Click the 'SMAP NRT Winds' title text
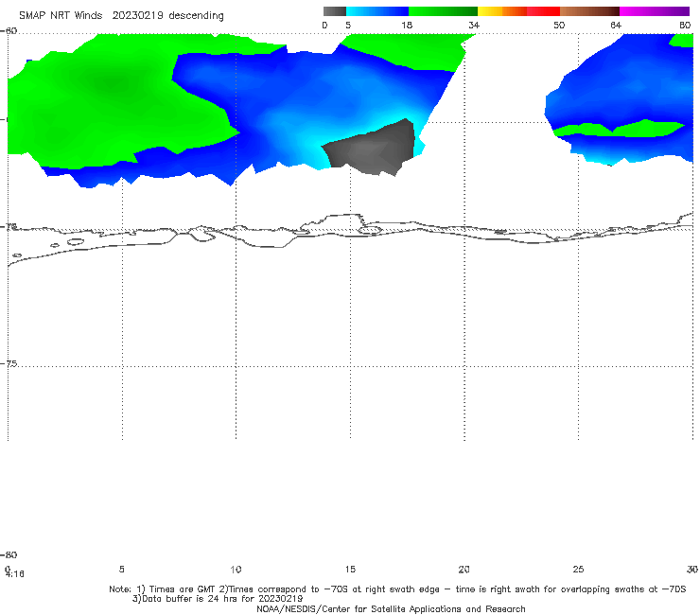Viewport: 700px width, 615px height. pos(61,16)
